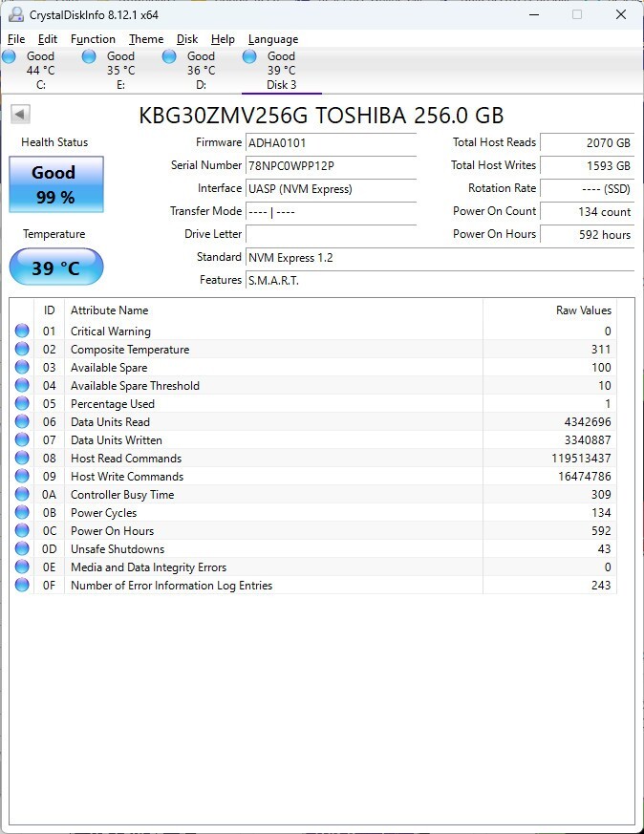
Task: Switch to the D: 36 °C disk tab
Action: click(x=201, y=70)
